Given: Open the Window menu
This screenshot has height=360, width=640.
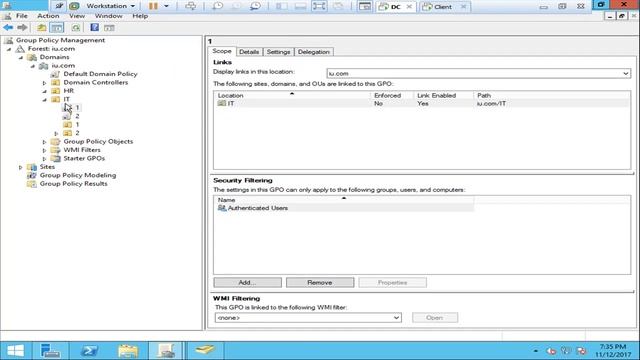Looking at the screenshot, I should click(109, 16).
